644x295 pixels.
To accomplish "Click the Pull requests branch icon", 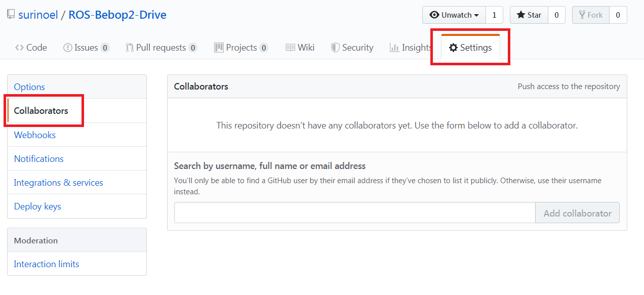I will 130,48.
